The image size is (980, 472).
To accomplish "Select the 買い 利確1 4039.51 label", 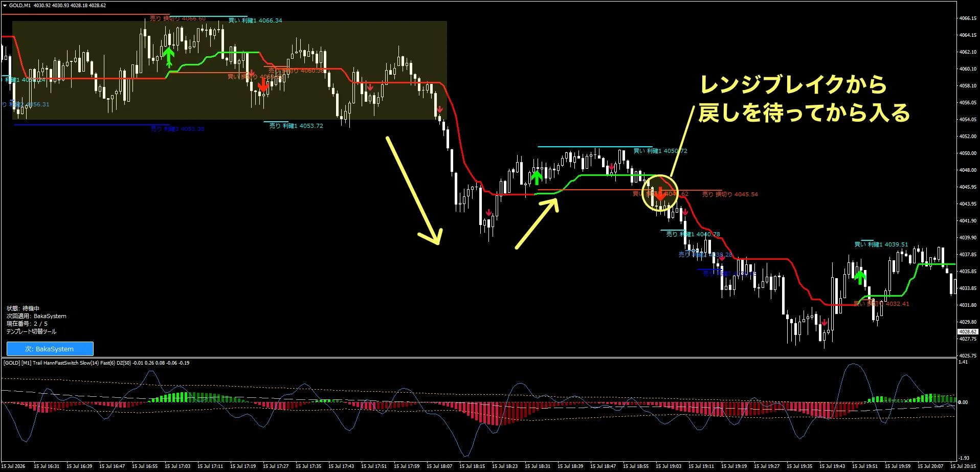I will pos(881,244).
